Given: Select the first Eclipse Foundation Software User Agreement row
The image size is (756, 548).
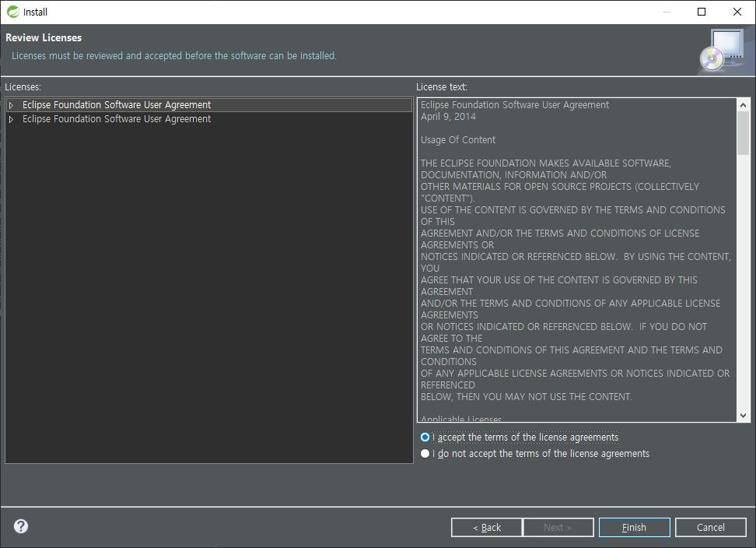Looking at the screenshot, I should (209, 104).
